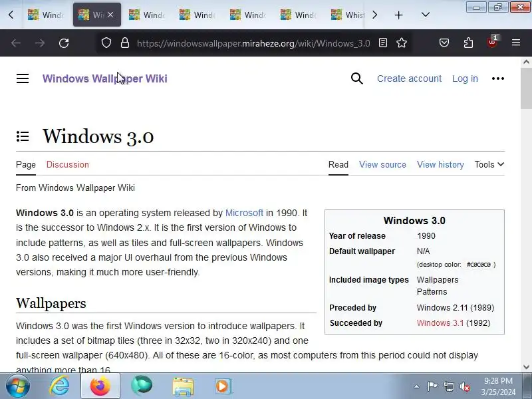Click Show desktop button at taskbar end

click(527, 386)
